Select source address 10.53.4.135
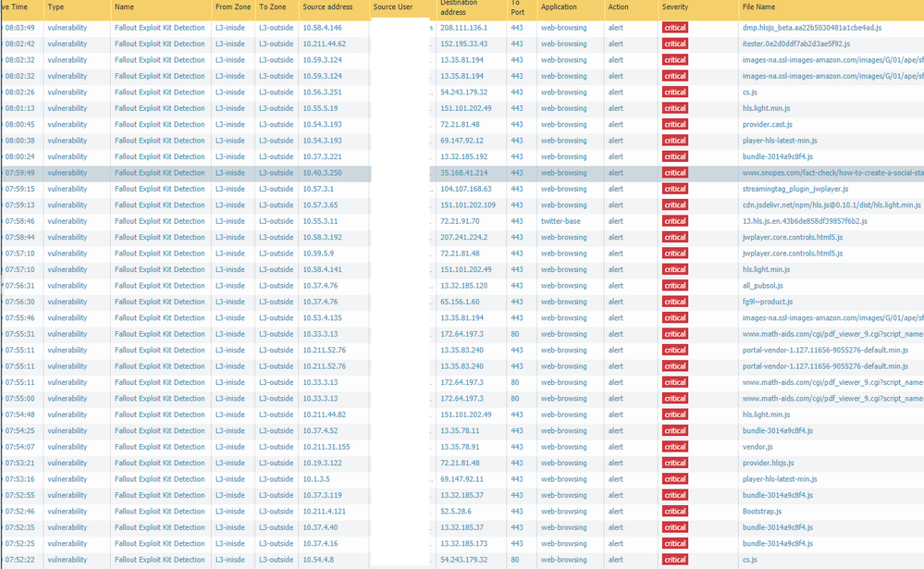This screenshot has height=569, width=924. pyautogui.click(x=323, y=318)
